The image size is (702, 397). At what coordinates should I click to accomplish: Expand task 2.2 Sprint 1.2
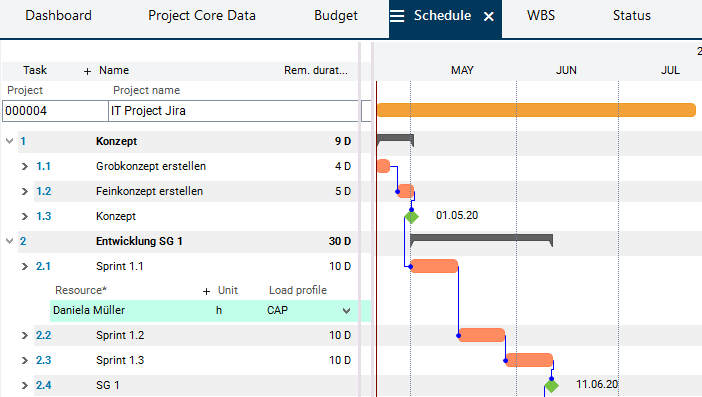point(25,335)
